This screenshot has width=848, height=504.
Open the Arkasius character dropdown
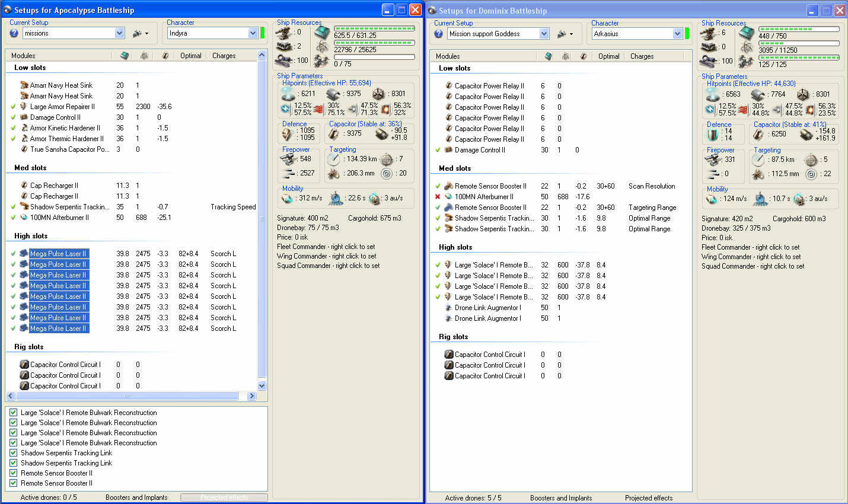(677, 34)
